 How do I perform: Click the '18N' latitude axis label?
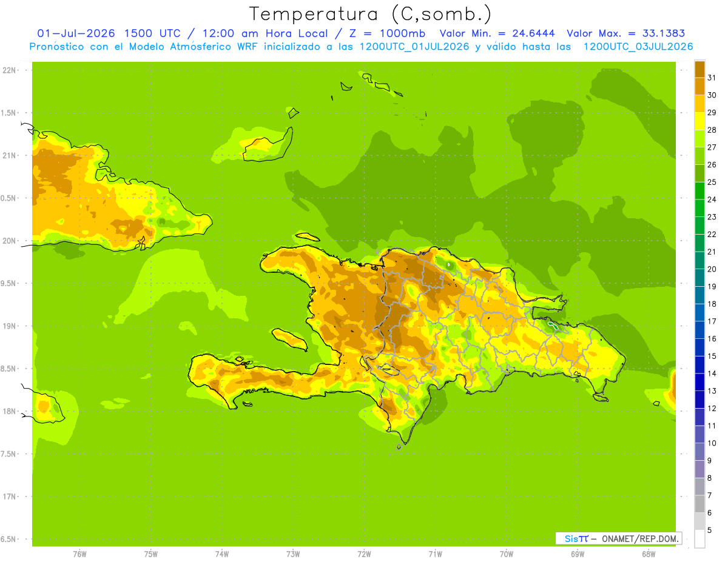pyautogui.click(x=9, y=411)
